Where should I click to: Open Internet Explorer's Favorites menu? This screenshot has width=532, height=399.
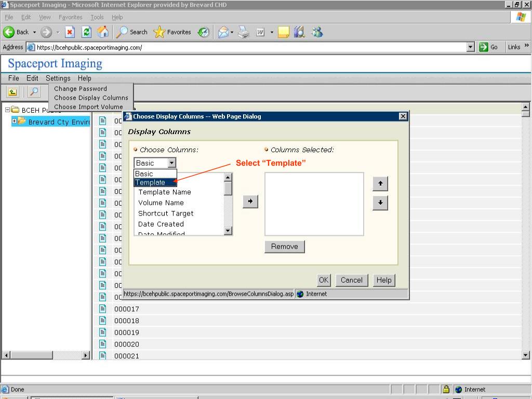click(71, 17)
